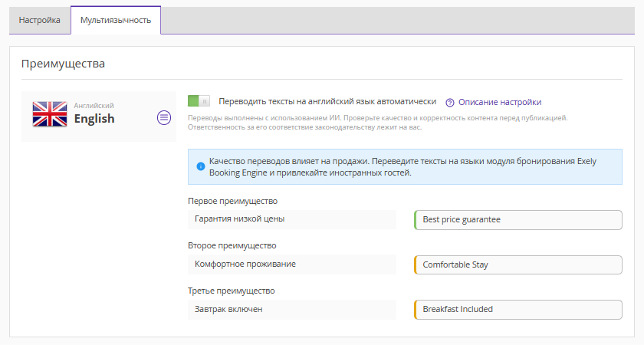Select the Мультиязычность tab

[x=116, y=20]
